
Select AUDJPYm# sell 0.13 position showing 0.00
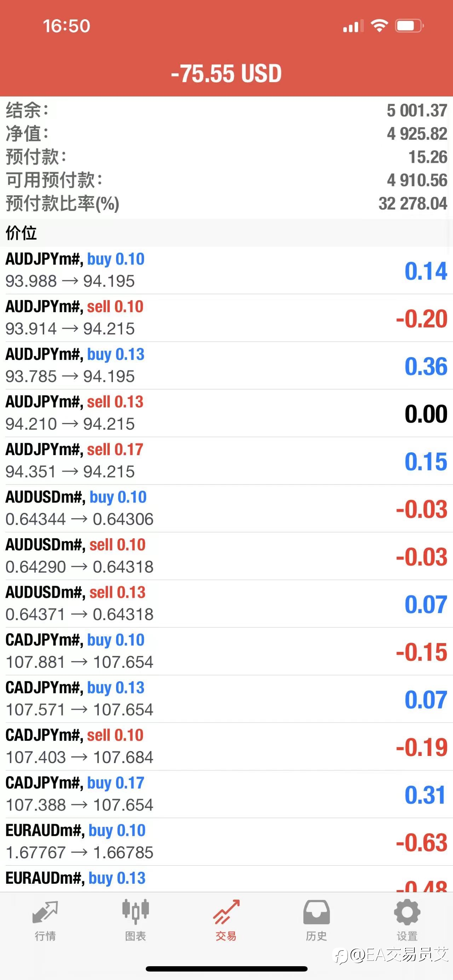(226, 413)
